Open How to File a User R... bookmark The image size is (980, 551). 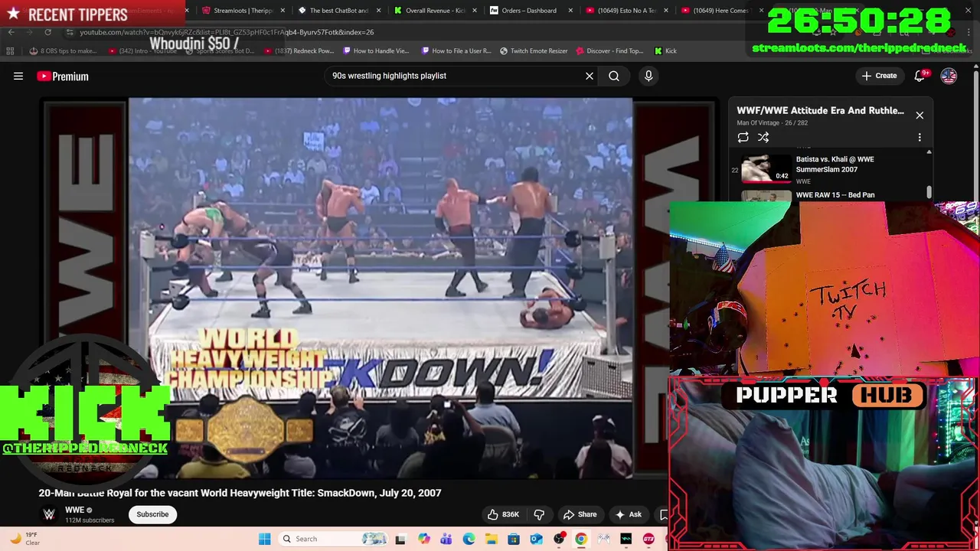click(456, 51)
